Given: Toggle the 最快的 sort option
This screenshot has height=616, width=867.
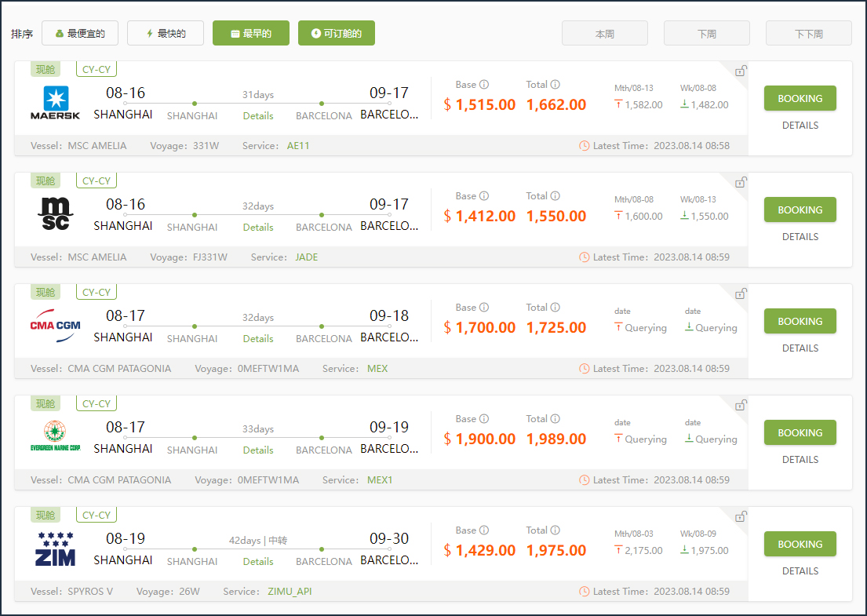Looking at the screenshot, I should point(166,34).
